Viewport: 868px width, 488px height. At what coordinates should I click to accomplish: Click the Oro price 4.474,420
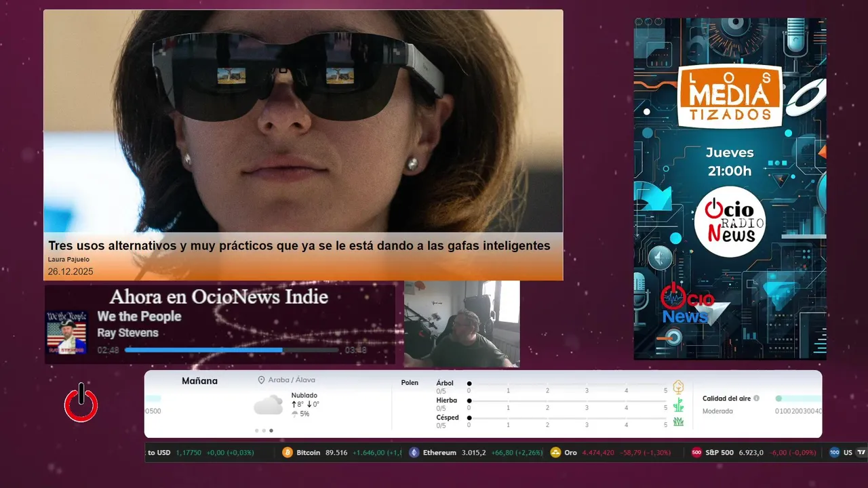pyautogui.click(x=598, y=452)
